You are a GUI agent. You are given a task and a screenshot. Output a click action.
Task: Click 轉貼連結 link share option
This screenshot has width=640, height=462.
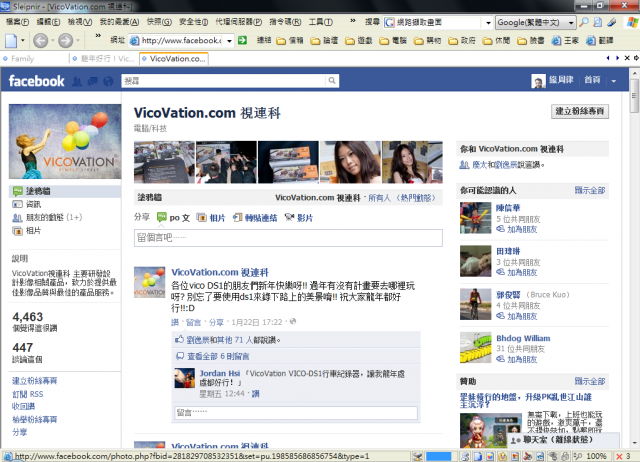point(255,218)
